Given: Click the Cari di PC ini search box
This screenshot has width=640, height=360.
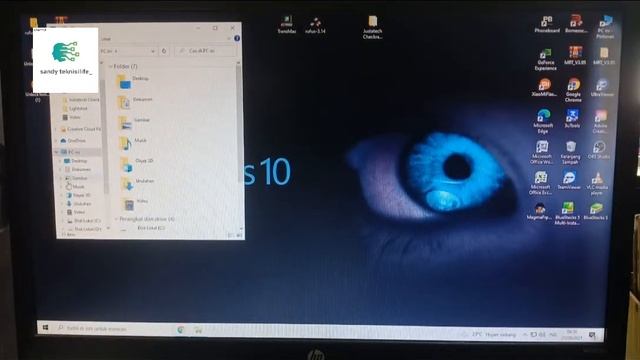Looking at the screenshot, I should [206, 51].
